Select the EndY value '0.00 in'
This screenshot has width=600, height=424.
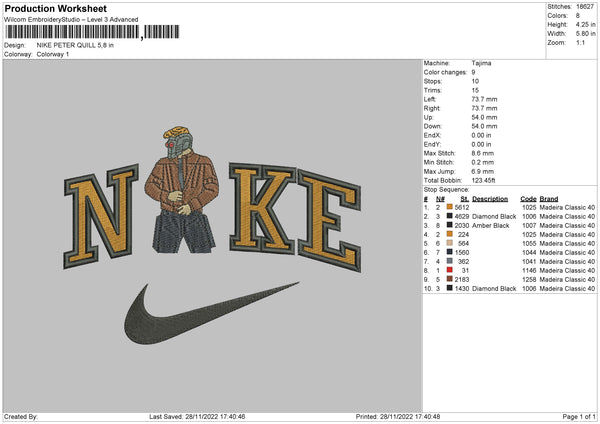[x=481, y=144]
